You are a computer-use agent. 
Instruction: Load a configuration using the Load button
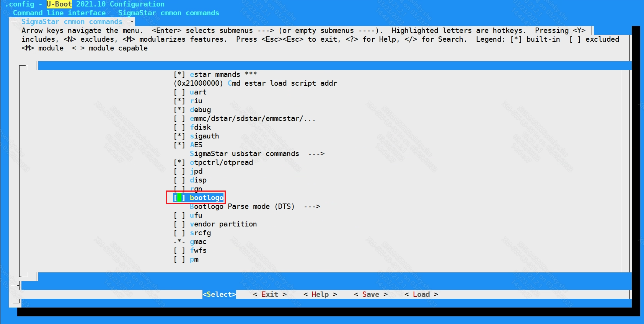pyautogui.click(x=421, y=295)
